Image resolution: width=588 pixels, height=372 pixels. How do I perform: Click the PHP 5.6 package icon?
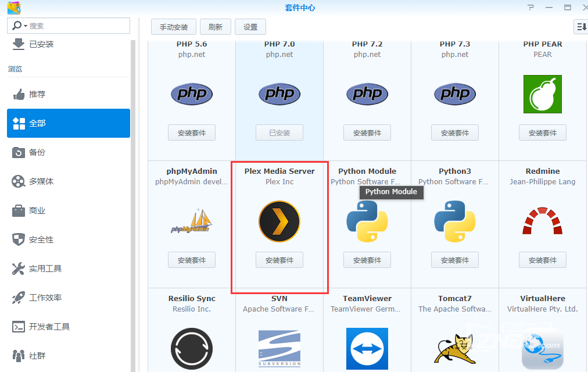pos(192,94)
